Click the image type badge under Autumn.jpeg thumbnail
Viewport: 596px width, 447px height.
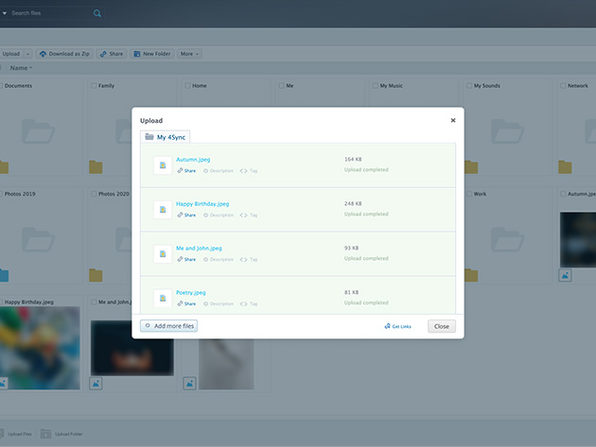pyautogui.click(x=565, y=275)
